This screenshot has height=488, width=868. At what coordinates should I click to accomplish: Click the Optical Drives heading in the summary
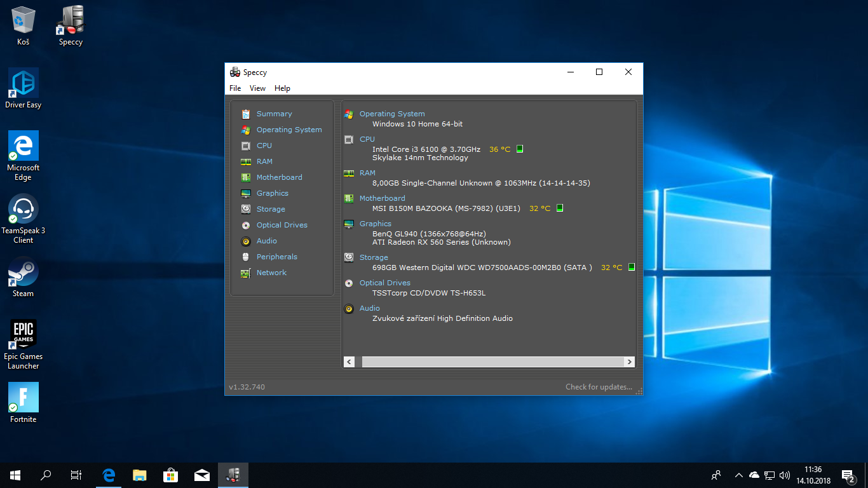click(x=385, y=283)
